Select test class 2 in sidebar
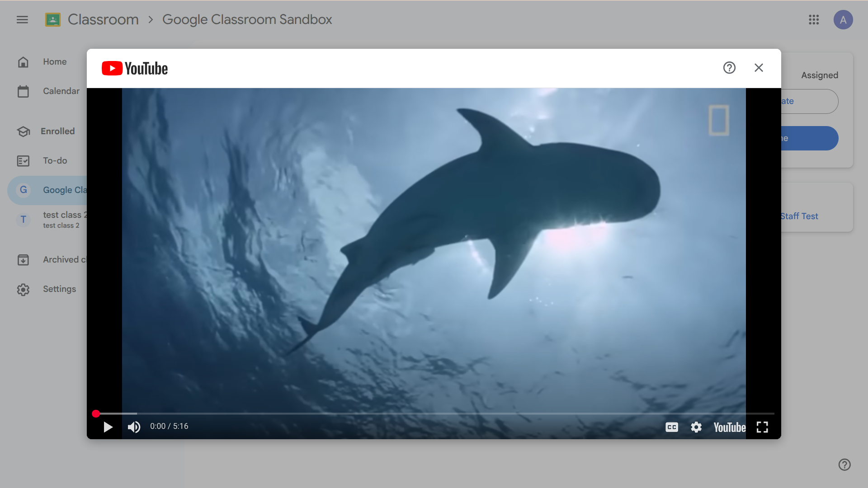The width and height of the screenshot is (868, 488). click(61, 220)
